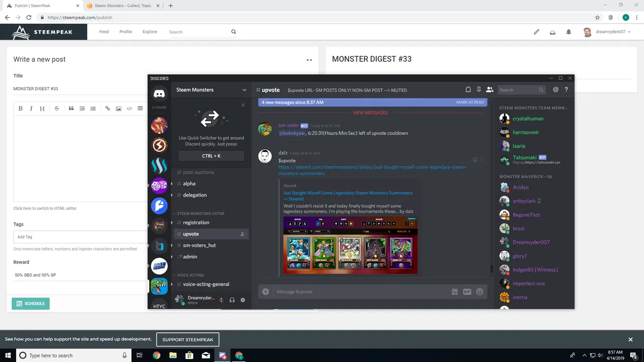Select the purple dice server in Discord
The image size is (644, 362).
(x=159, y=186)
